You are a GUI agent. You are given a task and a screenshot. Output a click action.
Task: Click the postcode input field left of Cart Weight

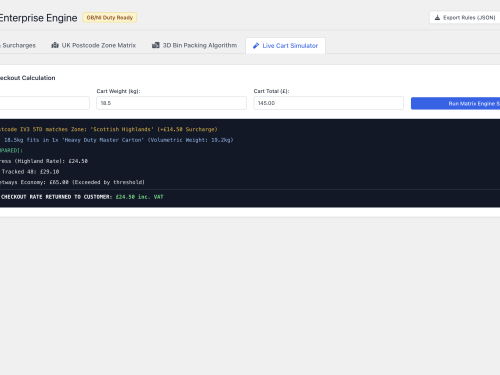45,103
